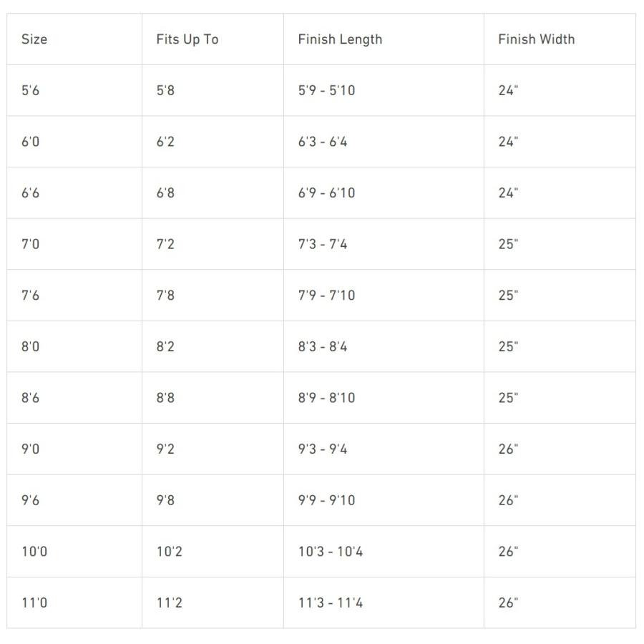The height and width of the screenshot is (644, 644).
Task: Click the 6'8 fits up to cell
Action: pyautogui.click(x=165, y=193)
